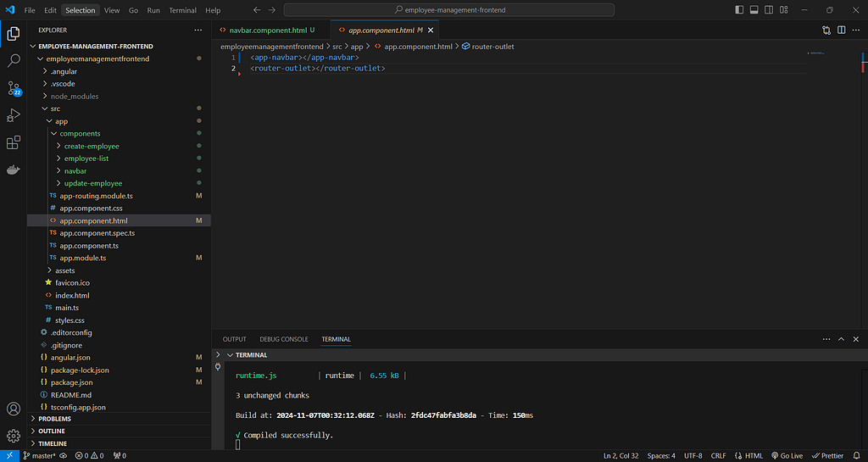Show errors and warnings count in status bar
The image size is (868, 462).
[x=90, y=456]
